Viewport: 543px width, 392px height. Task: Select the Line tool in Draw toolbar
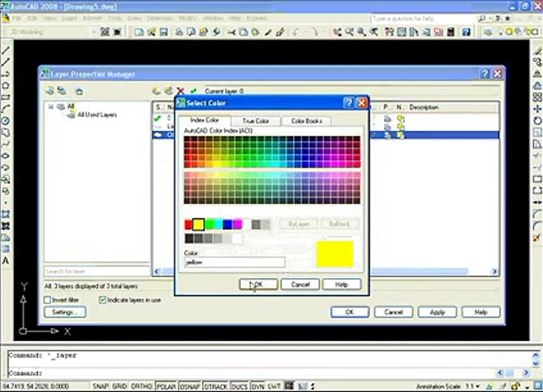click(5, 51)
